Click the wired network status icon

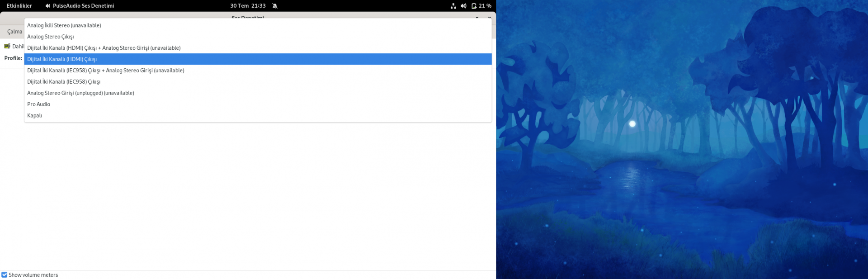click(x=453, y=6)
